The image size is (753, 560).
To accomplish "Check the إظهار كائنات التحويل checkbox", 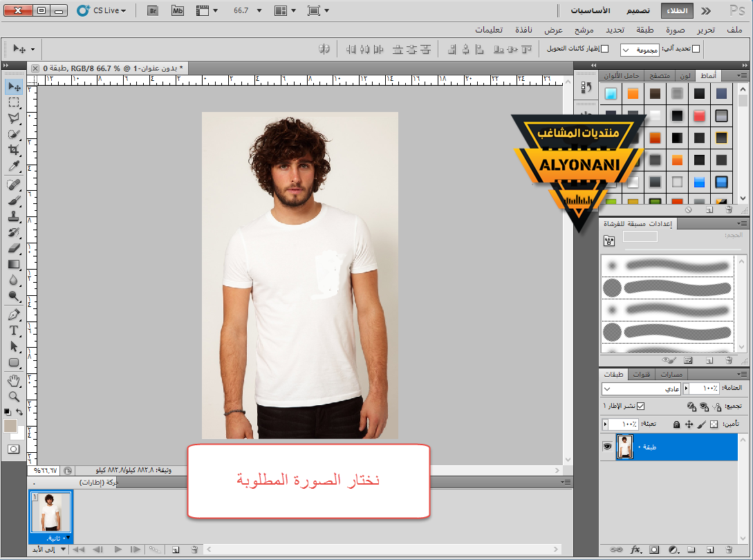I will click(605, 49).
